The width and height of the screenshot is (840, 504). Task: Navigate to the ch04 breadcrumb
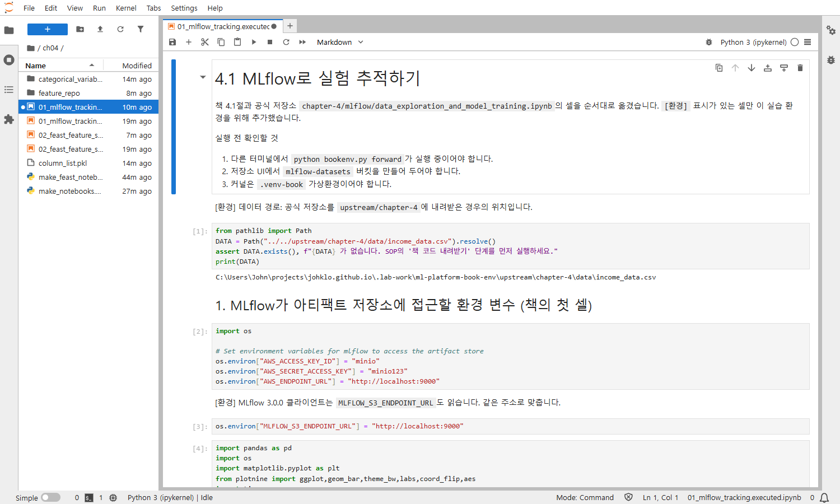click(x=50, y=48)
